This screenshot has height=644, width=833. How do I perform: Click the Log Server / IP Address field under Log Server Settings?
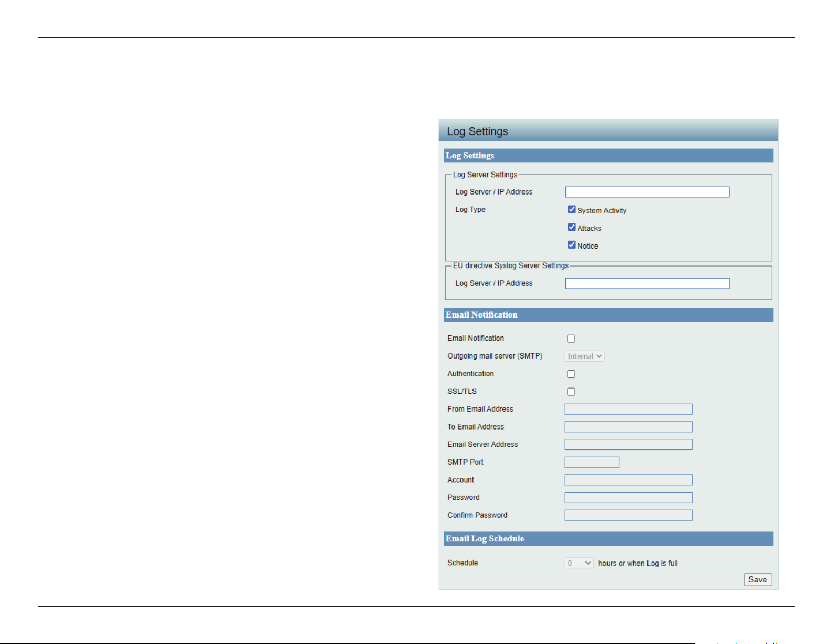(x=647, y=192)
